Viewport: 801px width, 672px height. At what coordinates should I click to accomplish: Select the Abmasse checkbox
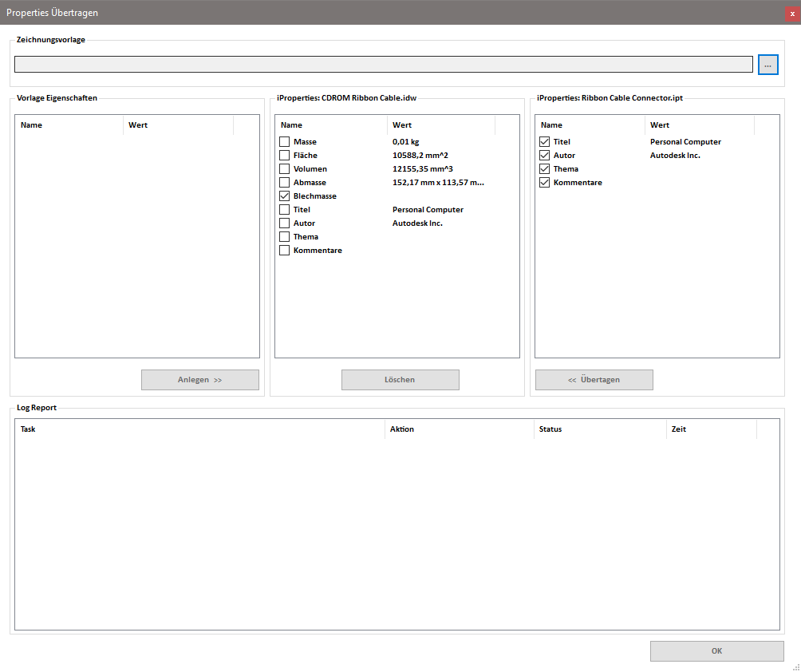pos(285,183)
